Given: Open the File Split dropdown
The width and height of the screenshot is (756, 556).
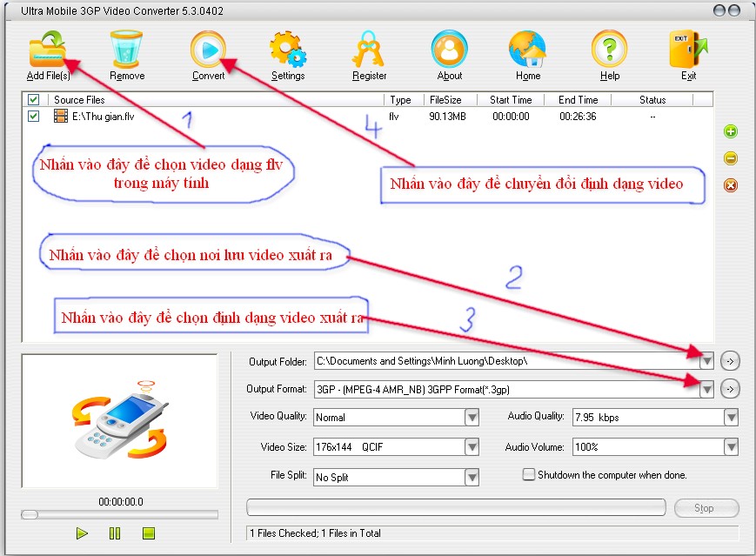Looking at the screenshot, I should (x=472, y=478).
